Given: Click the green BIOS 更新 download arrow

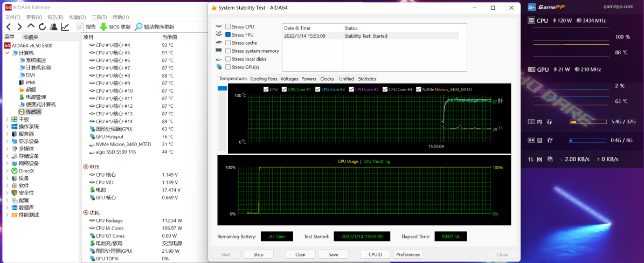Looking at the screenshot, I should click(103, 27).
